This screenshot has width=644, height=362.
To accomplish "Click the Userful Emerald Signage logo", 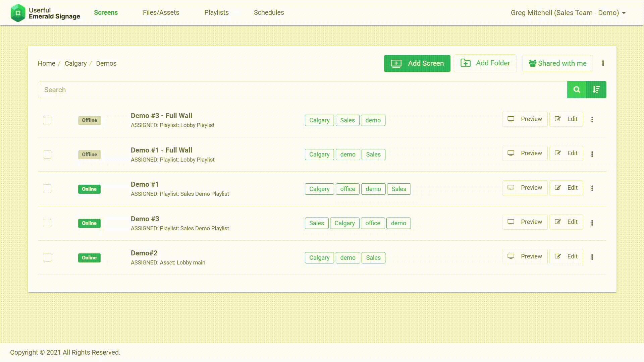I will (x=45, y=13).
